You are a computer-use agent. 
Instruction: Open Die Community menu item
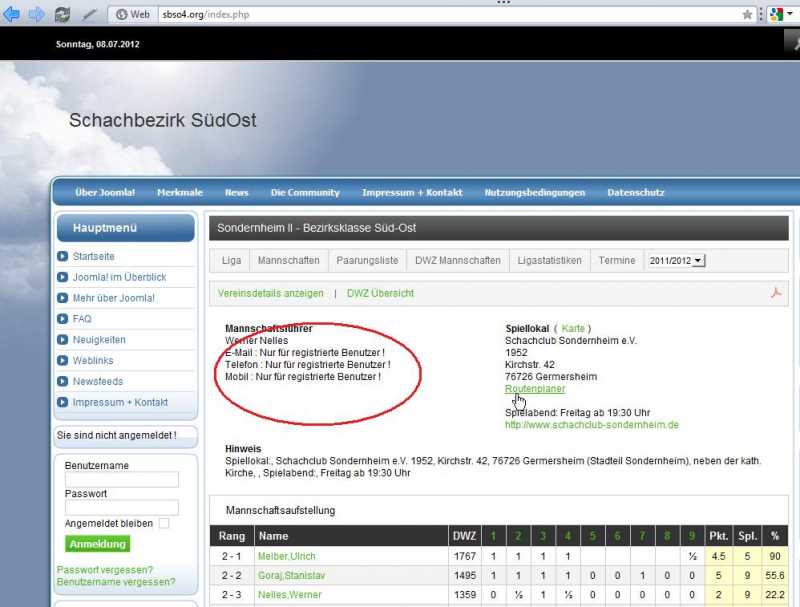(x=305, y=192)
